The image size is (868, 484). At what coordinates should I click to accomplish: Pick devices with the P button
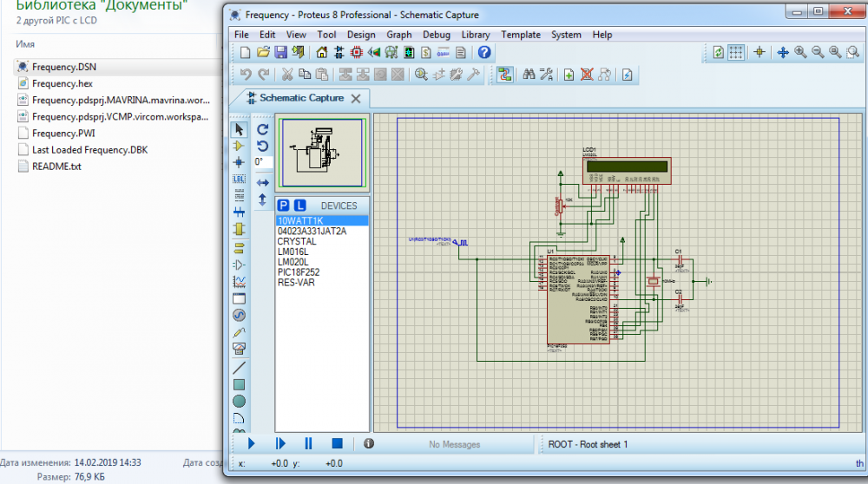[x=283, y=206]
